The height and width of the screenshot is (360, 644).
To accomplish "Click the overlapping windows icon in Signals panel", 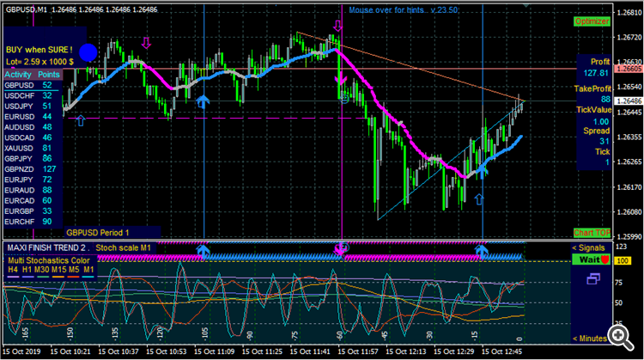I will pos(593,279).
